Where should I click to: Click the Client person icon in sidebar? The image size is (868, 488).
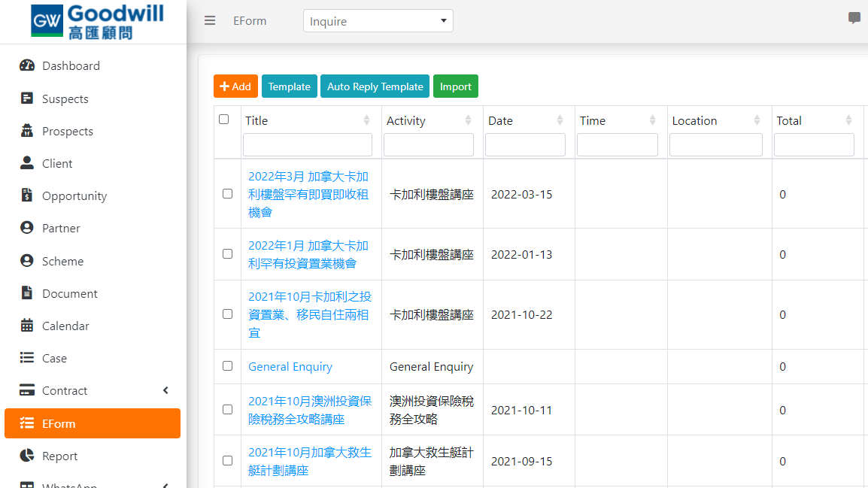26,162
